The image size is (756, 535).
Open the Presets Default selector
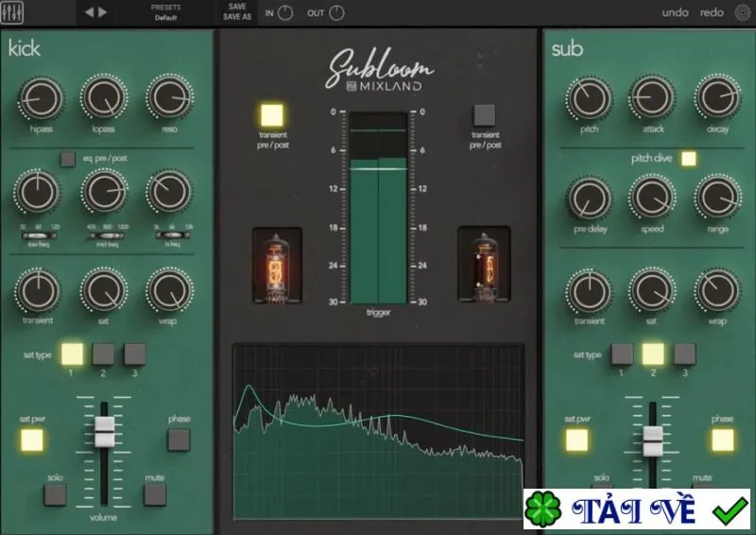tap(165, 12)
